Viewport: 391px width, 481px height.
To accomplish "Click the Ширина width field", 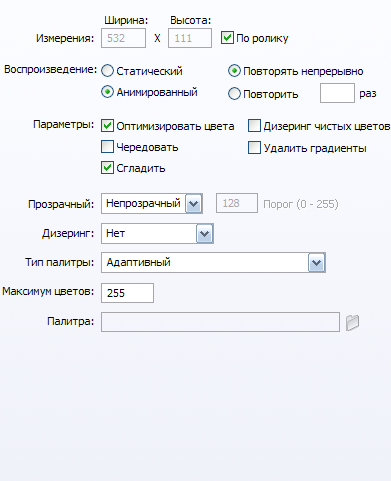I will coord(123,38).
